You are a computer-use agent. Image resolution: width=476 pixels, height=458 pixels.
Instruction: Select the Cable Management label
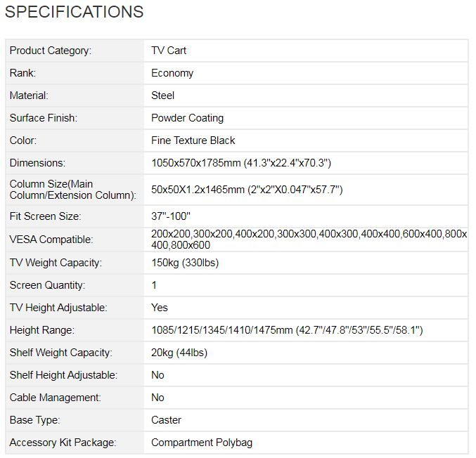click(56, 398)
